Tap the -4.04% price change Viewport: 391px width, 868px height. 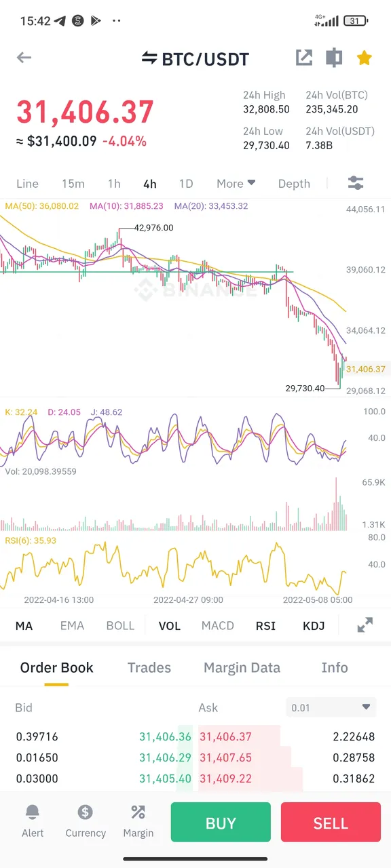click(x=124, y=141)
